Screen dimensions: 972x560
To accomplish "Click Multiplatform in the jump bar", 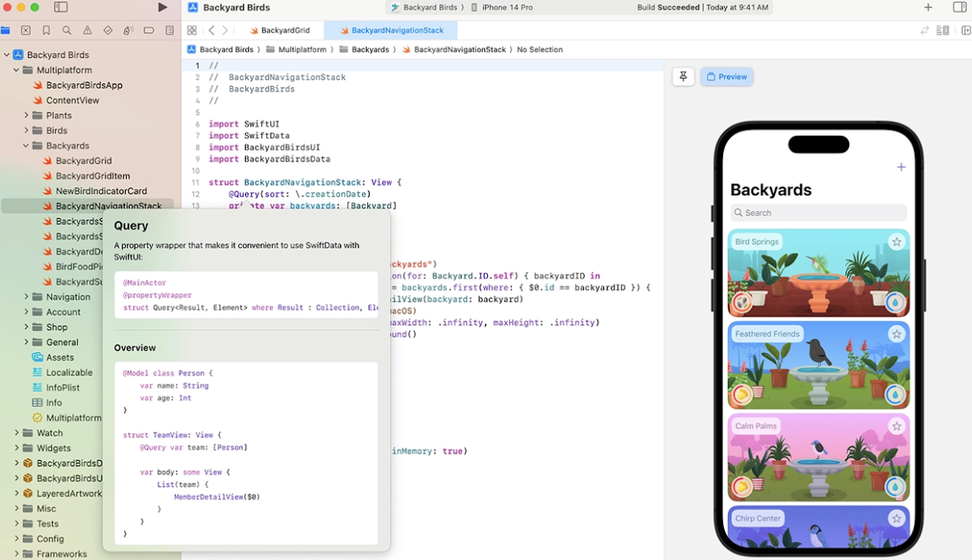I will coord(295,50).
